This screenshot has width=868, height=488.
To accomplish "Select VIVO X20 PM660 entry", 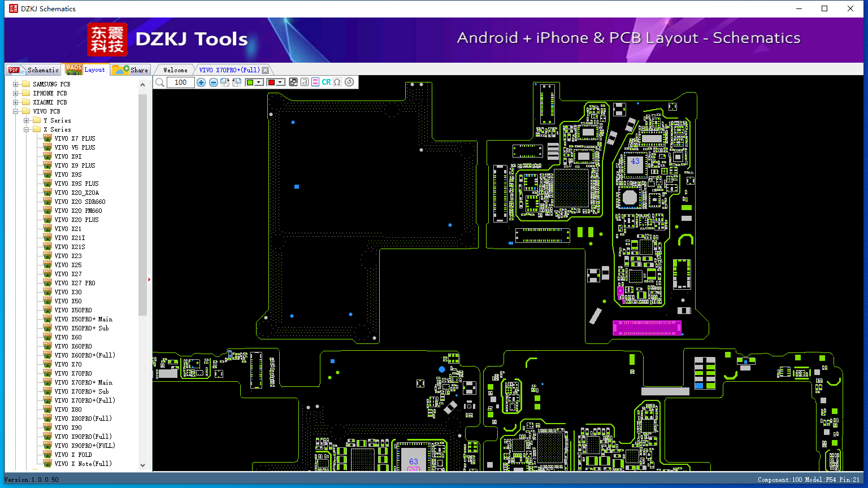I will pyautogui.click(x=79, y=211).
